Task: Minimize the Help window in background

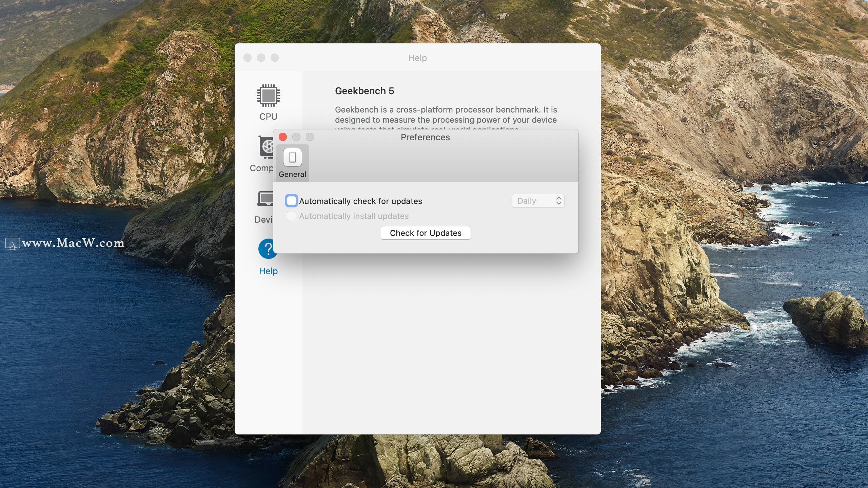Action: [x=261, y=58]
